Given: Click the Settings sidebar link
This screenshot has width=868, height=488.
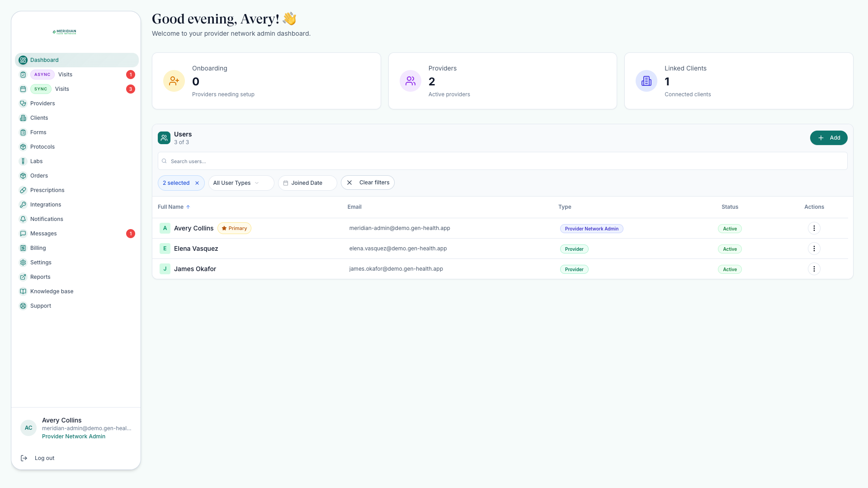Looking at the screenshot, I should pyautogui.click(x=77, y=263).
